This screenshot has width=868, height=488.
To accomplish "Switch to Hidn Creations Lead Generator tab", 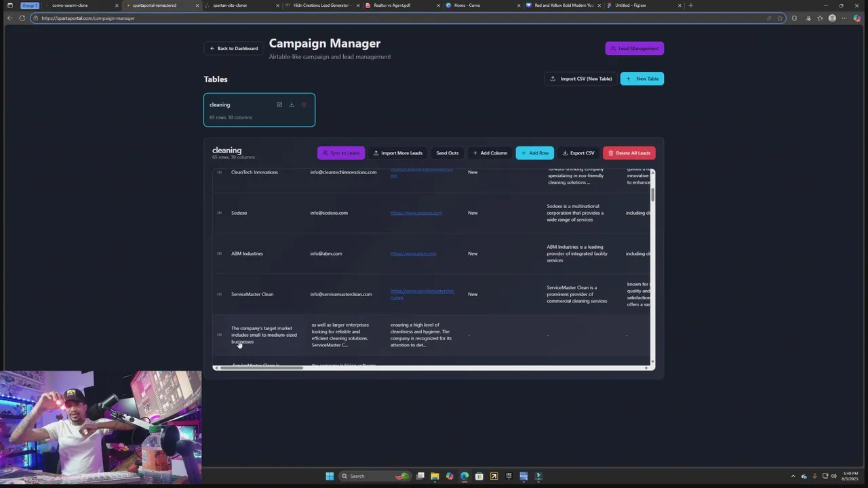I will pyautogui.click(x=321, y=5).
